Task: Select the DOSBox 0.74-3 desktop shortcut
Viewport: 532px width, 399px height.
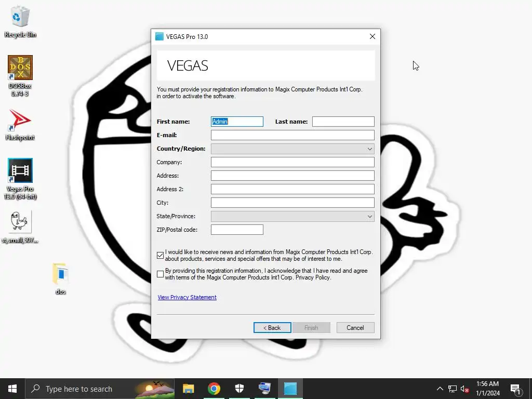Action: click(x=20, y=76)
